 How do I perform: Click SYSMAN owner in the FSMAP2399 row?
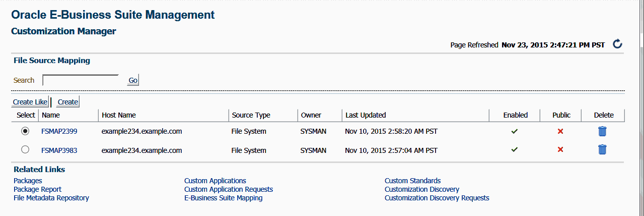pos(313,131)
